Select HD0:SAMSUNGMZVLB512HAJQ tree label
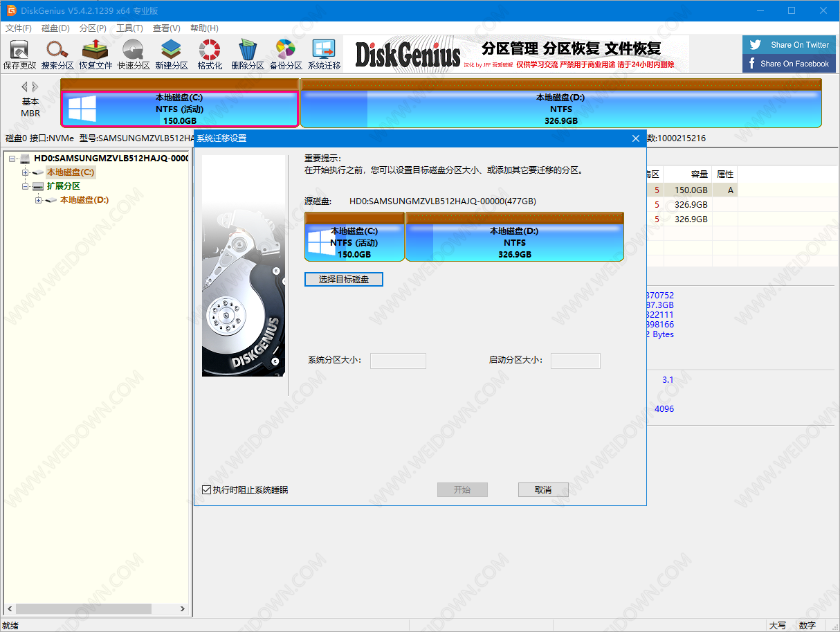The height and width of the screenshot is (632, 840). click(x=111, y=159)
